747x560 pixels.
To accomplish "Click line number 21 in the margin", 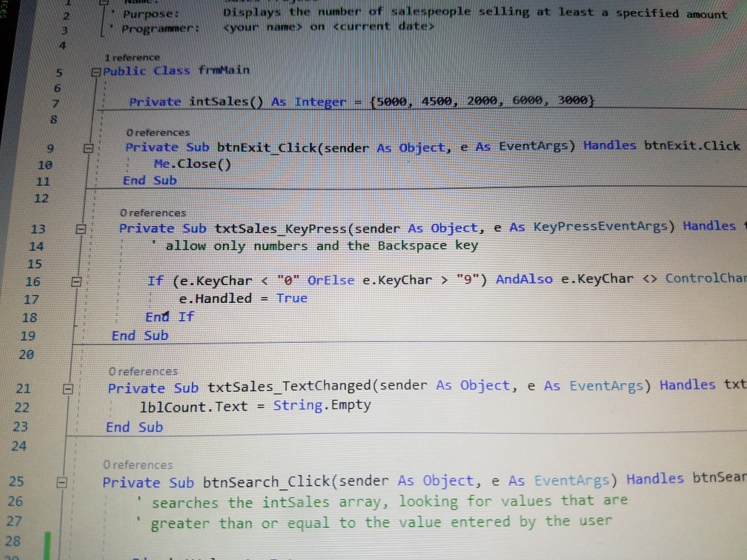I will pyautogui.click(x=24, y=389).
